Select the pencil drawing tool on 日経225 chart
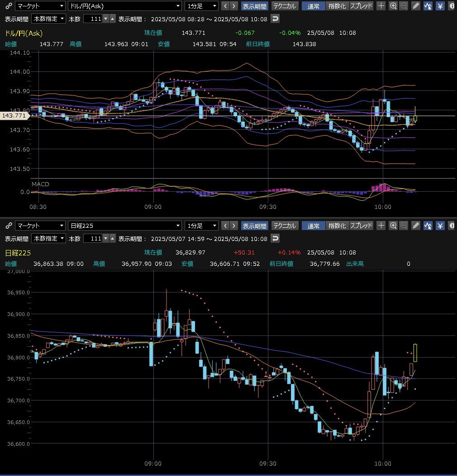The height and width of the screenshot is (476, 457). (416, 226)
